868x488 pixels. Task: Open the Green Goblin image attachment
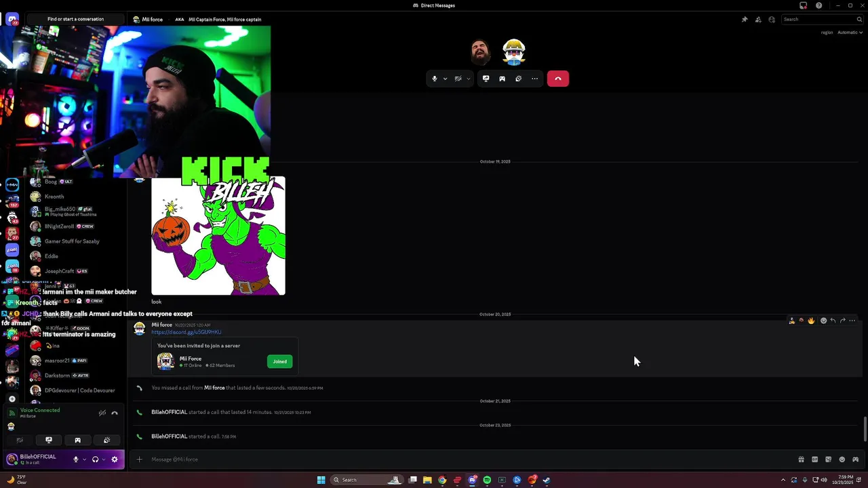218,235
